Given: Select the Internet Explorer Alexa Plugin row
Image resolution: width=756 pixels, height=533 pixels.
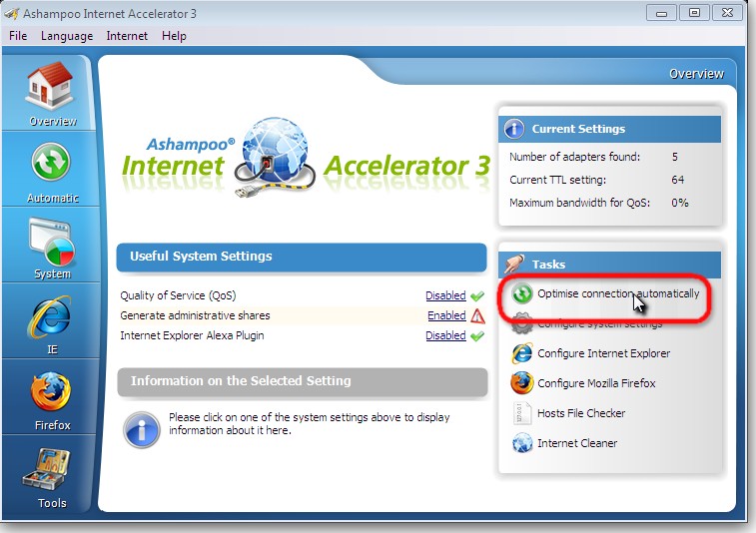Looking at the screenshot, I should [x=303, y=336].
